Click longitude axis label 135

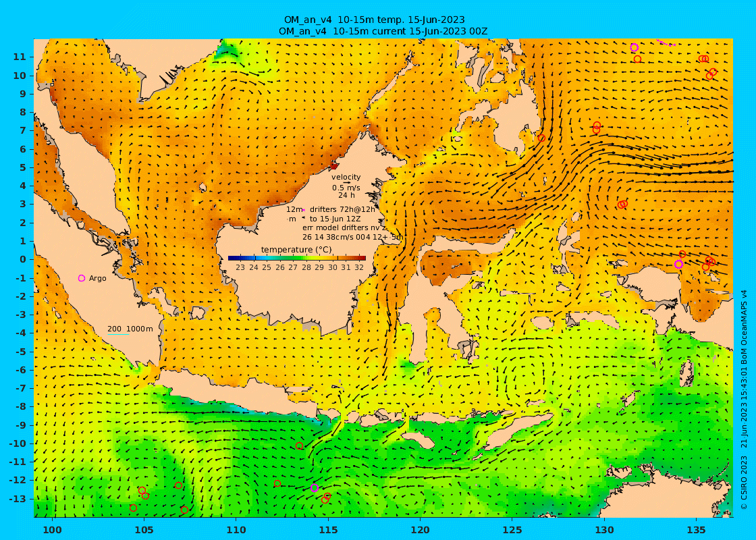coord(696,530)
